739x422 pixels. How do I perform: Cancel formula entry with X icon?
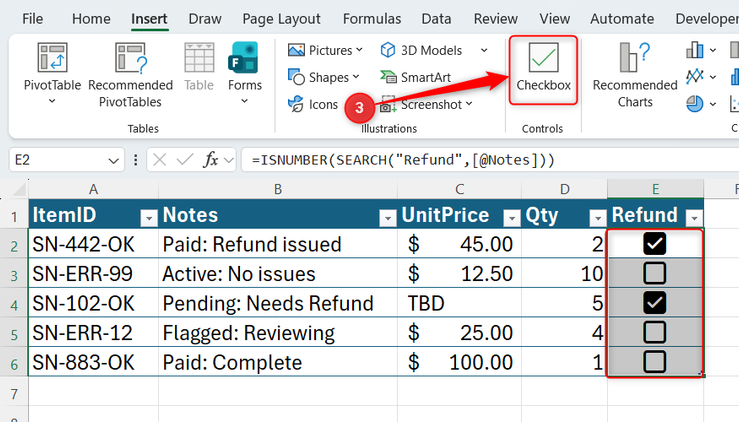tap(160, 160)
